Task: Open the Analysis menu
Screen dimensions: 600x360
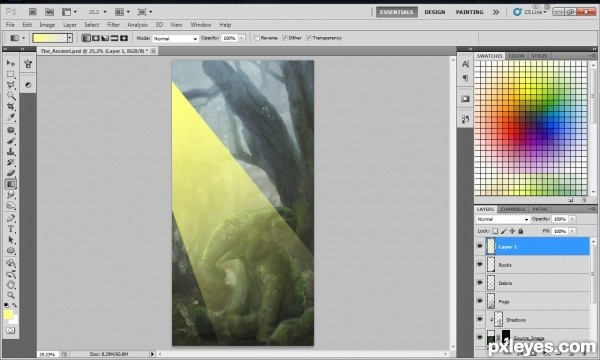Action: click(137, 25)
